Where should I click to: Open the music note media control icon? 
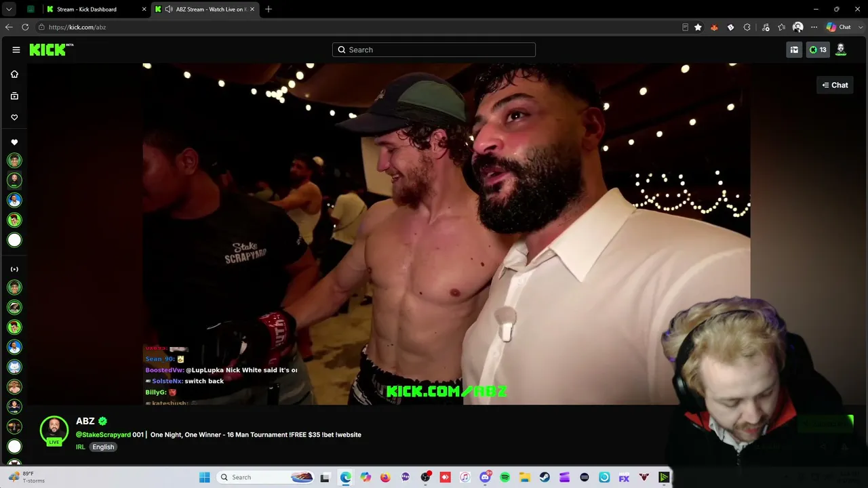[x=766, y=27]
